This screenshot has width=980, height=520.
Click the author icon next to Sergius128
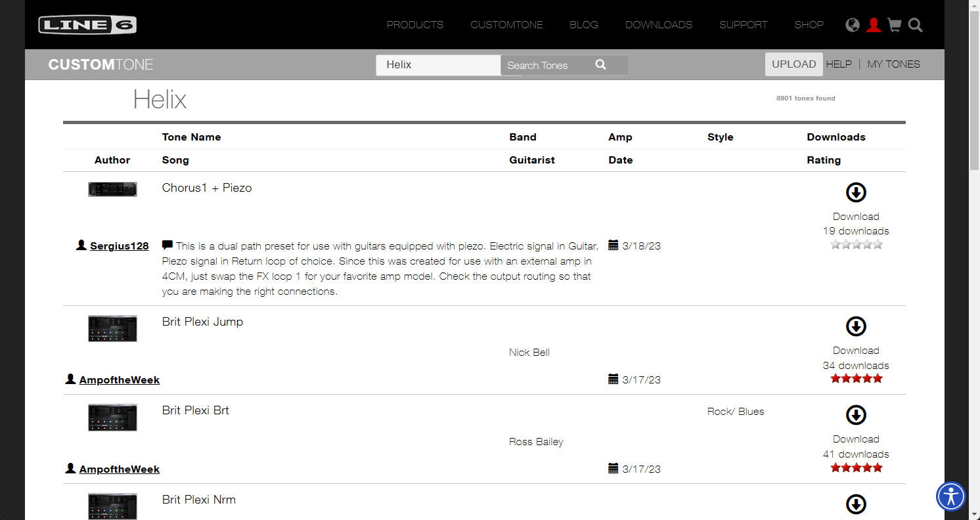[80, 245]
